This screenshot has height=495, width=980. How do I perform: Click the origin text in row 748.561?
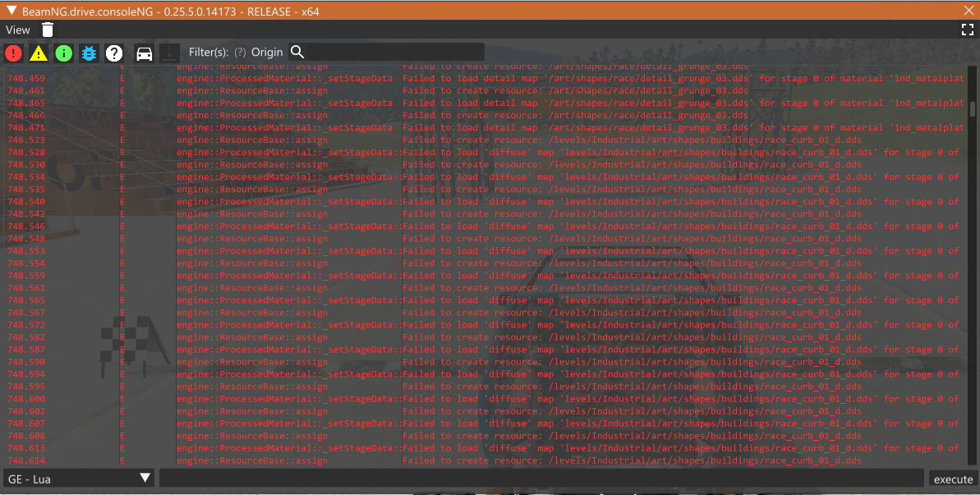coord(252,288)
